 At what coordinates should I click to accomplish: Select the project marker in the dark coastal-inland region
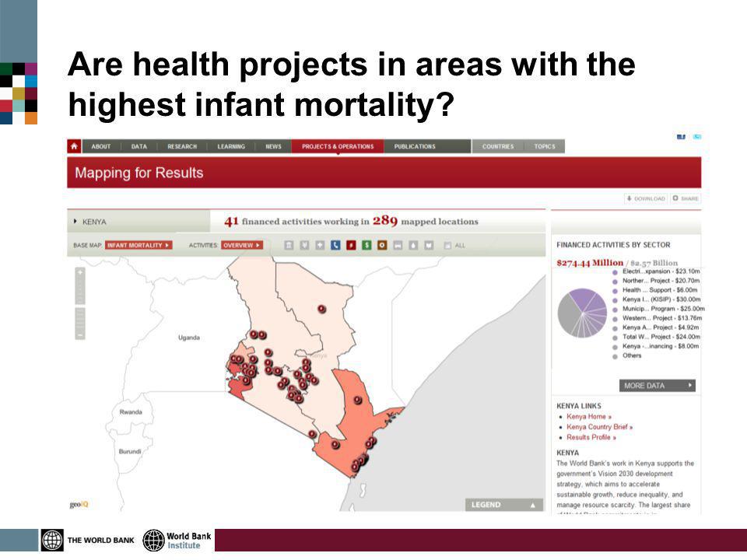click(x=358, y=401)
